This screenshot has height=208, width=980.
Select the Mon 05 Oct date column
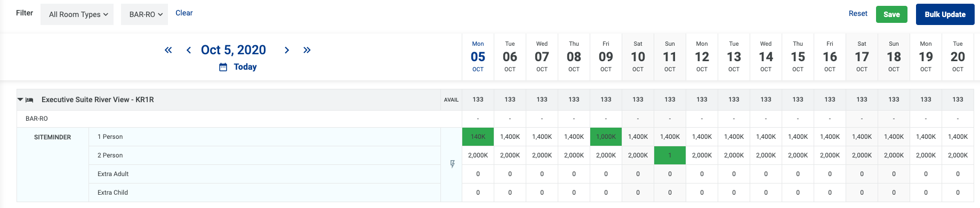coord(478,57)
